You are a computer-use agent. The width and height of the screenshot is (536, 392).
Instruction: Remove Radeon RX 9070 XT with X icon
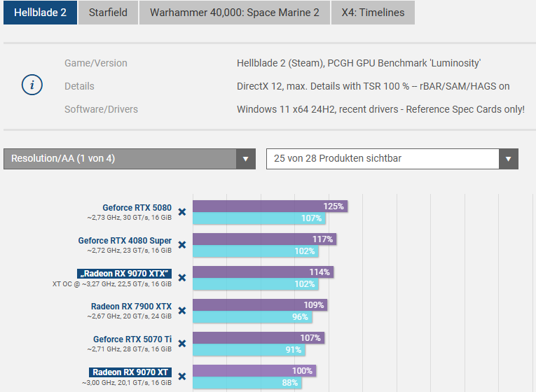[182, 377]
